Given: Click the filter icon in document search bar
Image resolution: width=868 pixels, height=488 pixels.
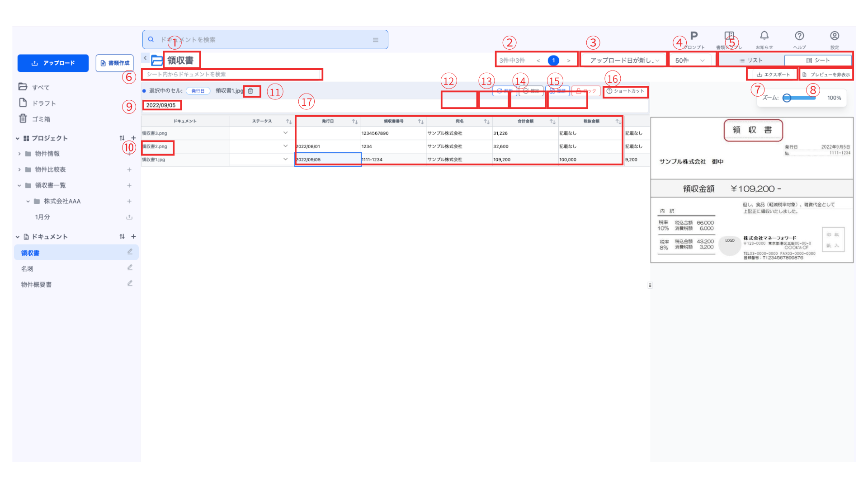Looking at the screenshot, I should tap(375, 40).
